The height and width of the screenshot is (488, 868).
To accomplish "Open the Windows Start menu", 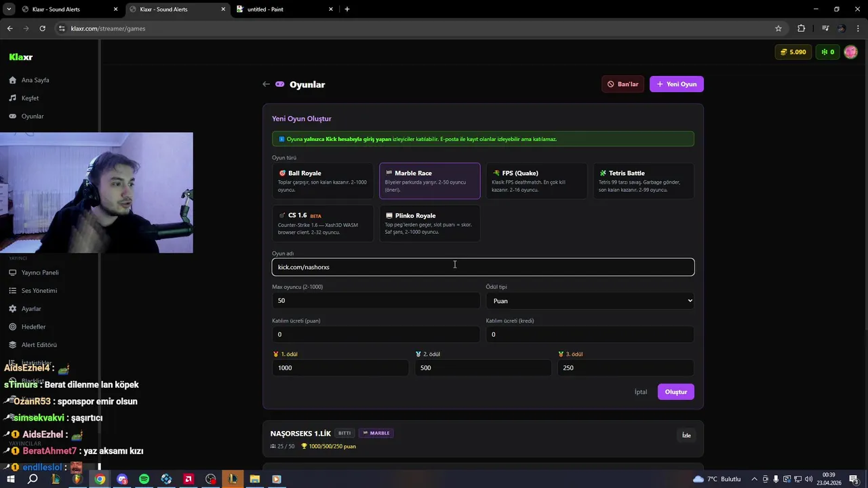I will click(10, 479).
